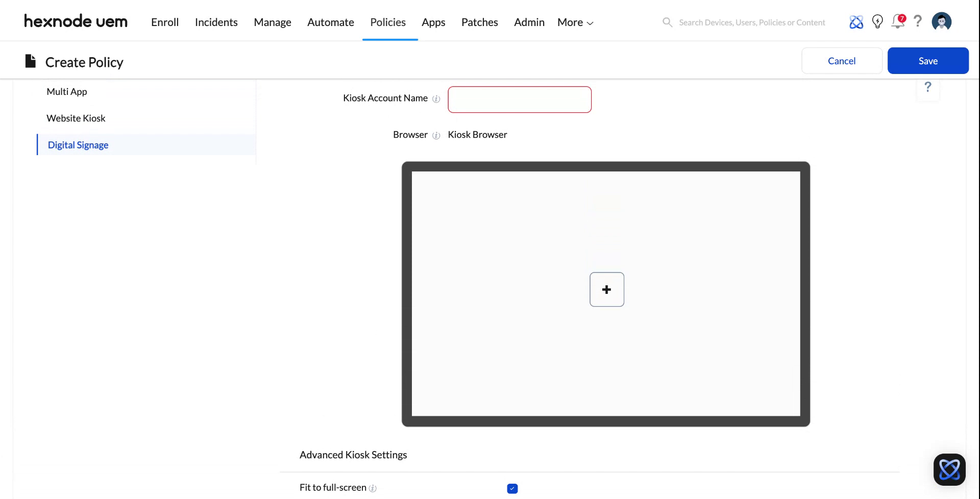Disable the Fit to full-screen checkbox
Viewport: 980px width, 499px height.
pos(512,488)
